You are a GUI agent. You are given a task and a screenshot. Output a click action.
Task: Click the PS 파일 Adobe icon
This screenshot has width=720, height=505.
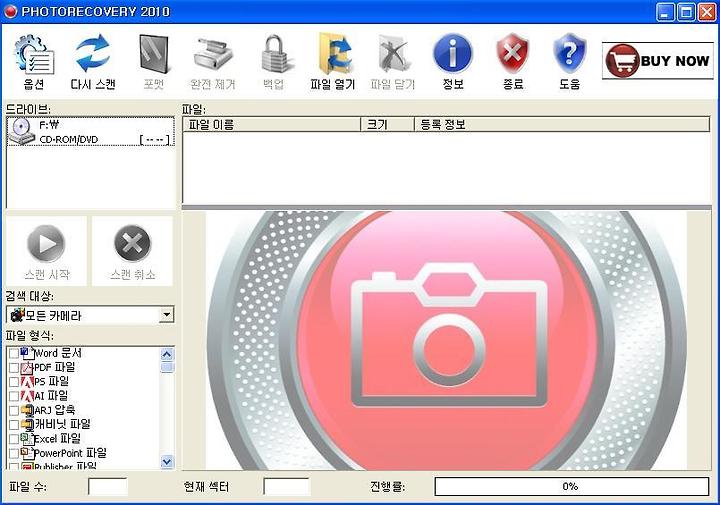click(x=28, y=382)
